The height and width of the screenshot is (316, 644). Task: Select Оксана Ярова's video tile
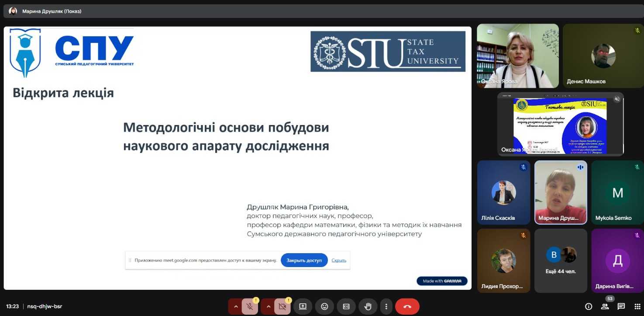pos(517,56)
